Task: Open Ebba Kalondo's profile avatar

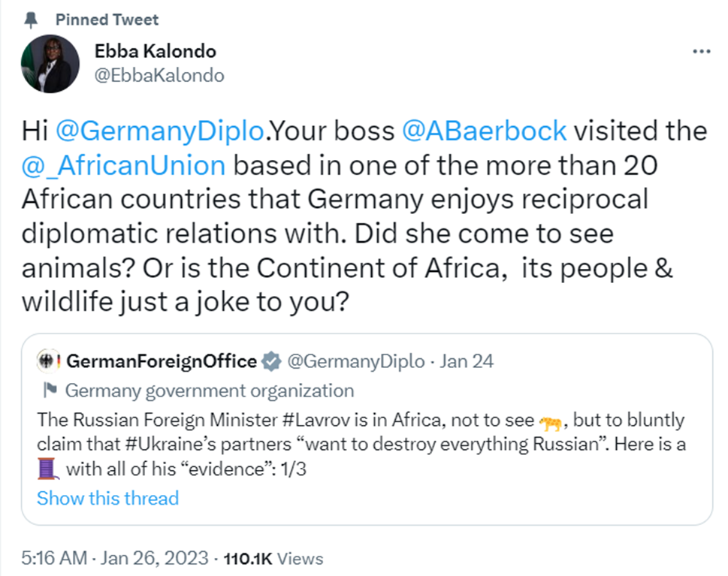Action: point(50,65)
